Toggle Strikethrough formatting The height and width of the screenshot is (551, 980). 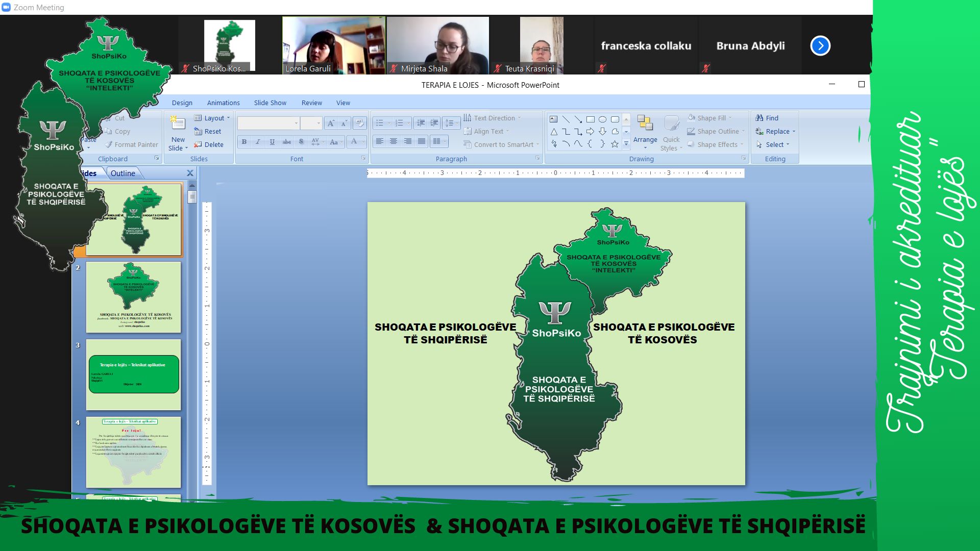287,142
